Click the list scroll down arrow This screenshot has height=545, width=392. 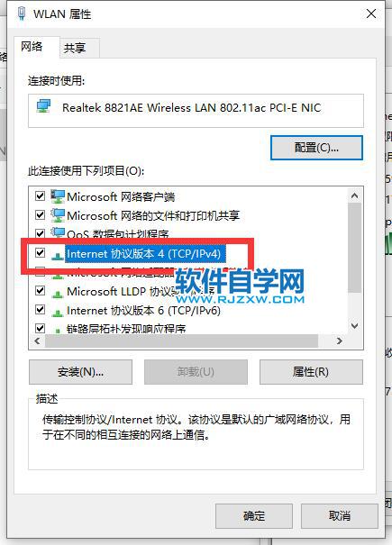tap(355, 326)
